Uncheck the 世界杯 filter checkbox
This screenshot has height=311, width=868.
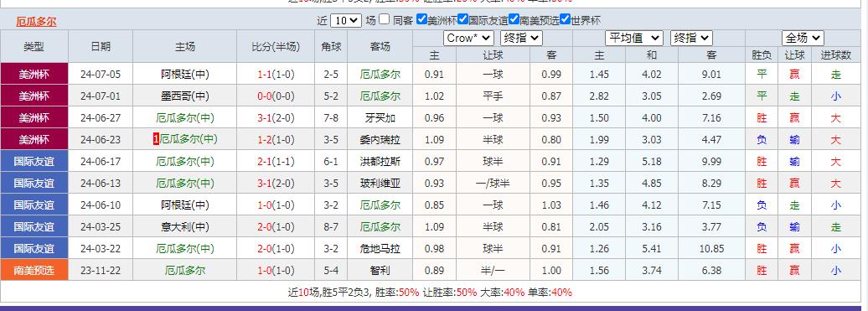pos(565,19)
